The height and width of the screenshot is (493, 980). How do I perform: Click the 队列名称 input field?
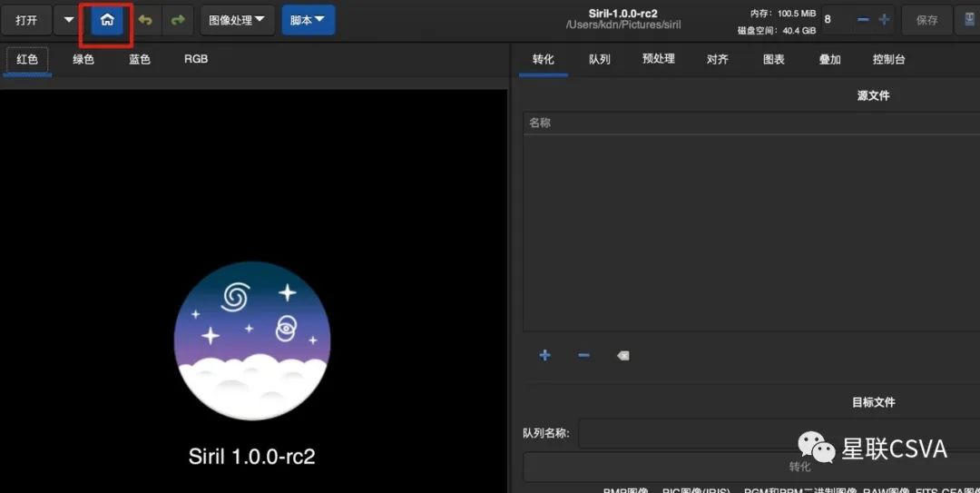pyautogui.click(x=771, y=433)
